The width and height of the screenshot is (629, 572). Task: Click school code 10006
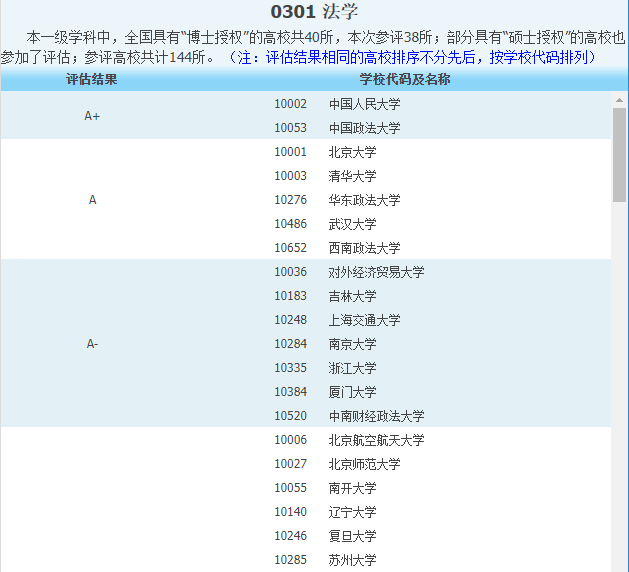pos(290,440)
